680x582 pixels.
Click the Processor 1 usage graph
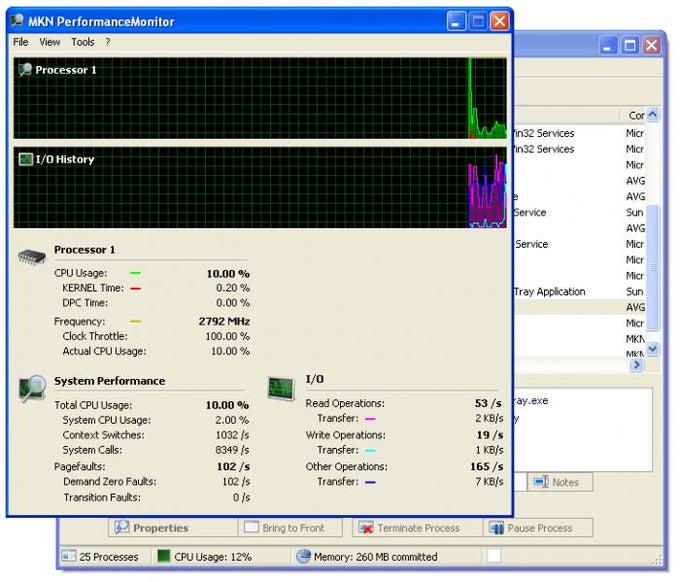pos(260,98)
